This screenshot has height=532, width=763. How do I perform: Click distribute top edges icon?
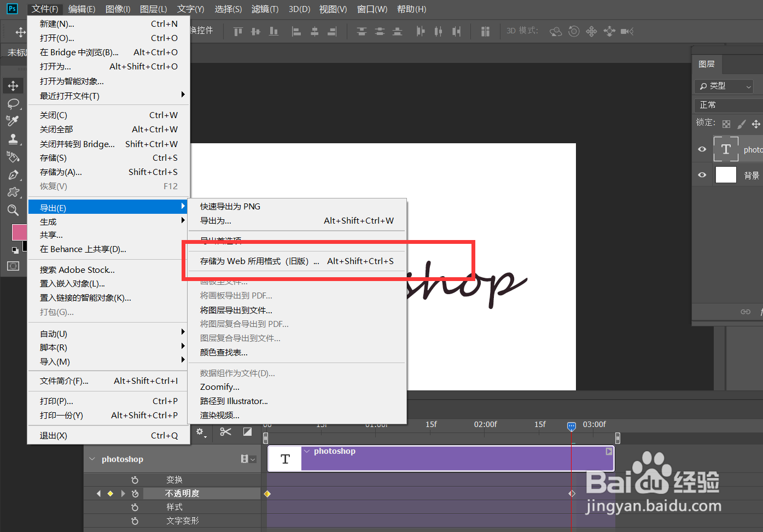pyautogui.click(x=362, y=31)
